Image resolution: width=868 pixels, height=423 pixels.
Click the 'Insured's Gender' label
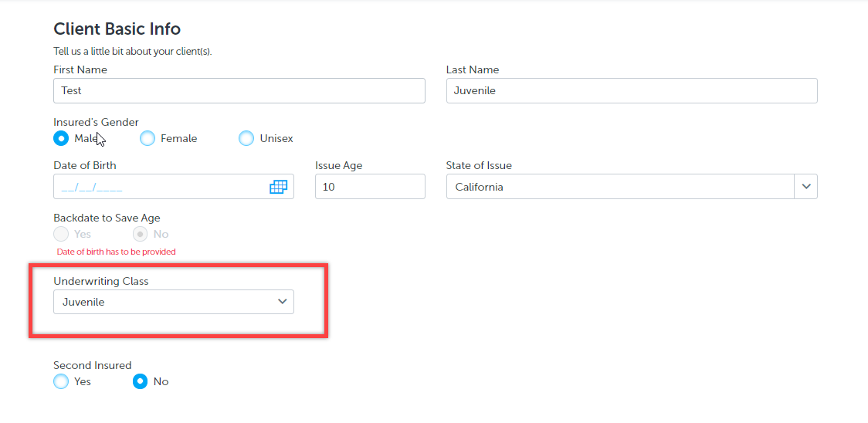pyautogui.click(x=97, y=122)
